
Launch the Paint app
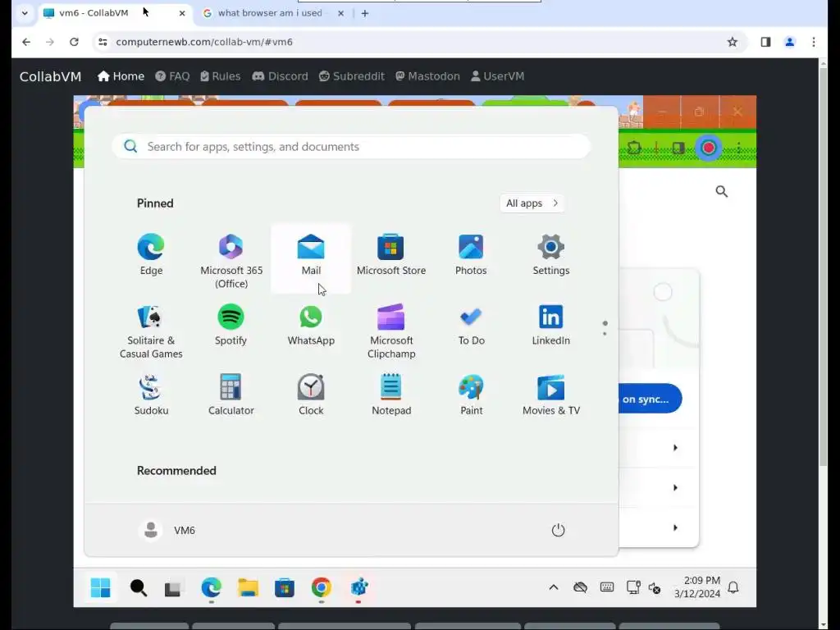tap(471, 395)
